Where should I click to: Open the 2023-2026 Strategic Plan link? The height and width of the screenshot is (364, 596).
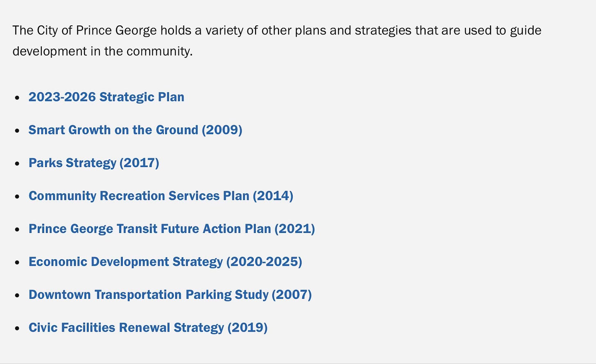(106, 97)
